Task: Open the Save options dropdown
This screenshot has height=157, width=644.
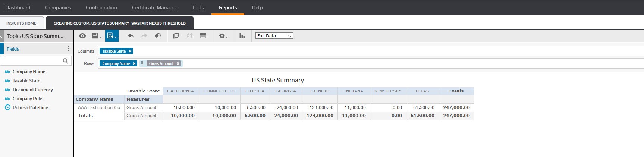Action: [x=97, y=36]
